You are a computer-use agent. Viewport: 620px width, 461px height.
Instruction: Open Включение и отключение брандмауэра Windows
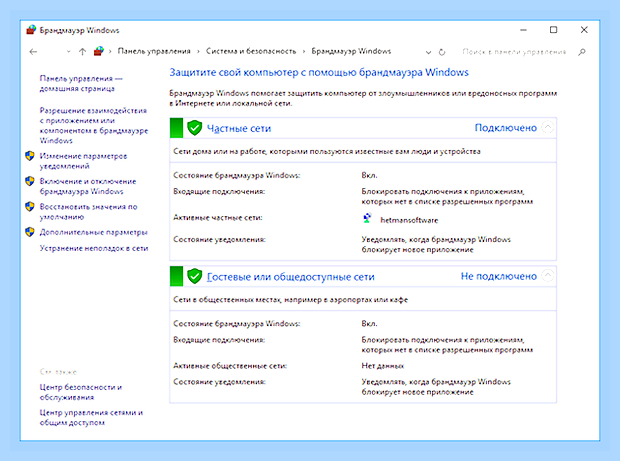click(87, 186)
